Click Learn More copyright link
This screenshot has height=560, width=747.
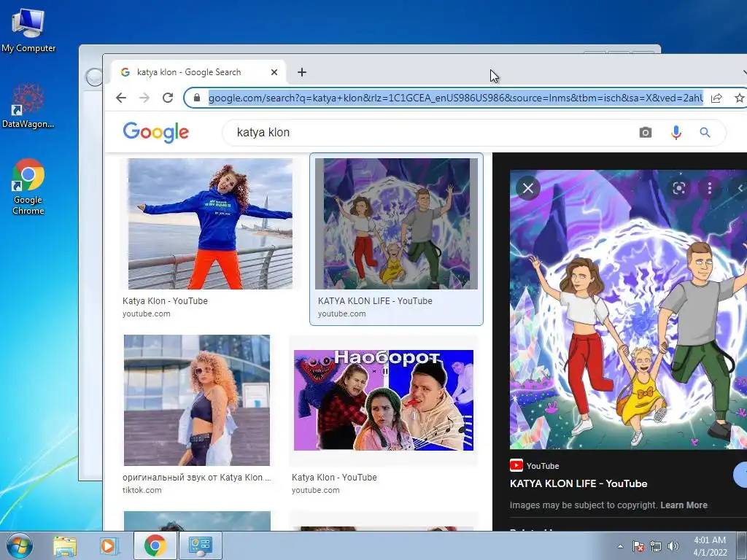click(684, 505)
